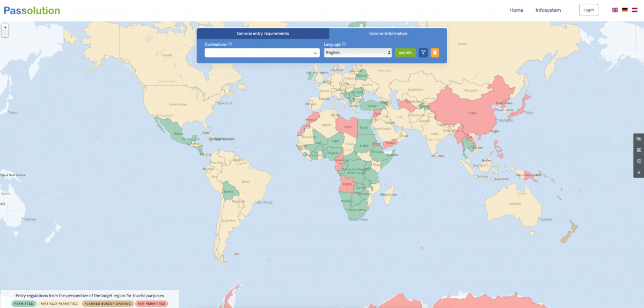Click the Login button
Viewport: 644px width, 308px height.
588,10
